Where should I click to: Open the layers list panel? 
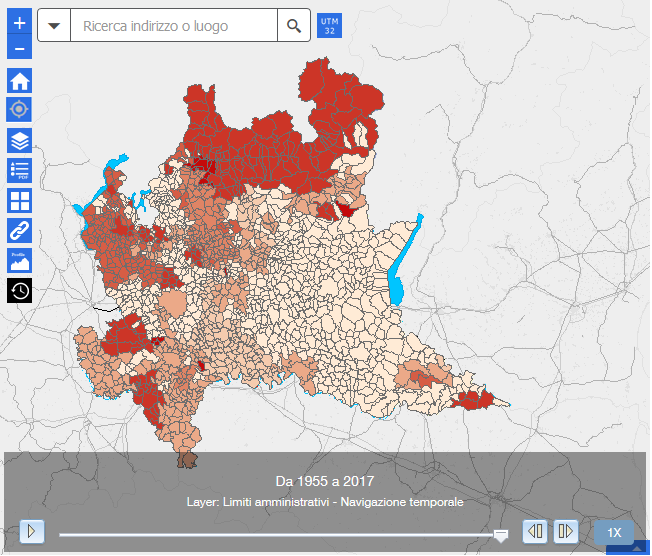(x=20, y=140)
